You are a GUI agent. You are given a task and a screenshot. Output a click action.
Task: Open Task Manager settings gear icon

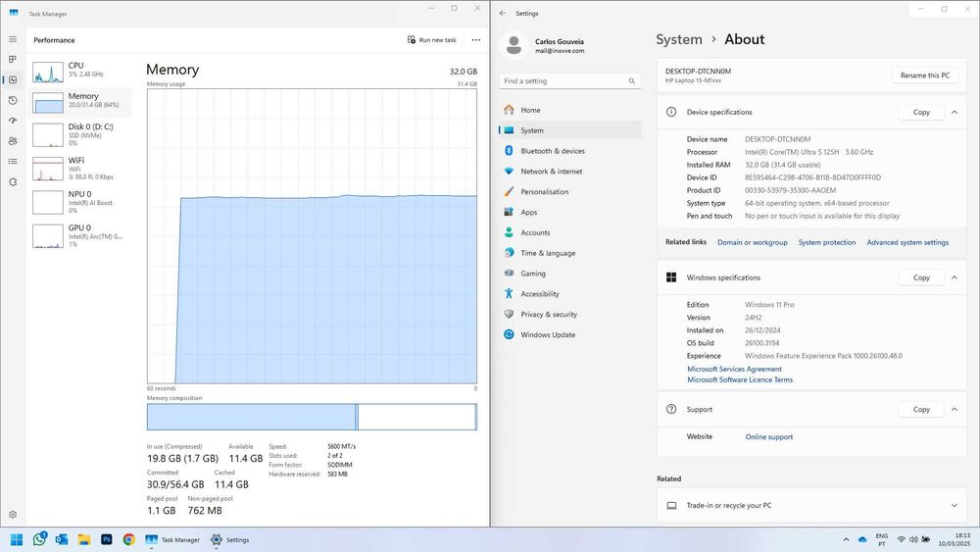tap(13, 514)
